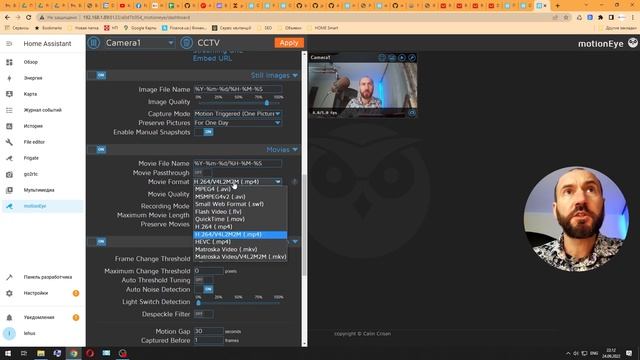Choose MPEG4 (.avi) movie format
The image size is (640, 360).
(240, 189)
